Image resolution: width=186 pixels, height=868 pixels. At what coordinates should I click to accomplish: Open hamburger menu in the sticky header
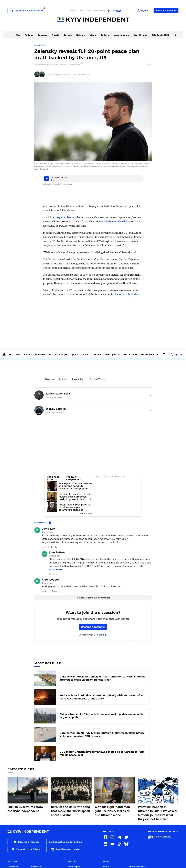[x=10, y=354]
